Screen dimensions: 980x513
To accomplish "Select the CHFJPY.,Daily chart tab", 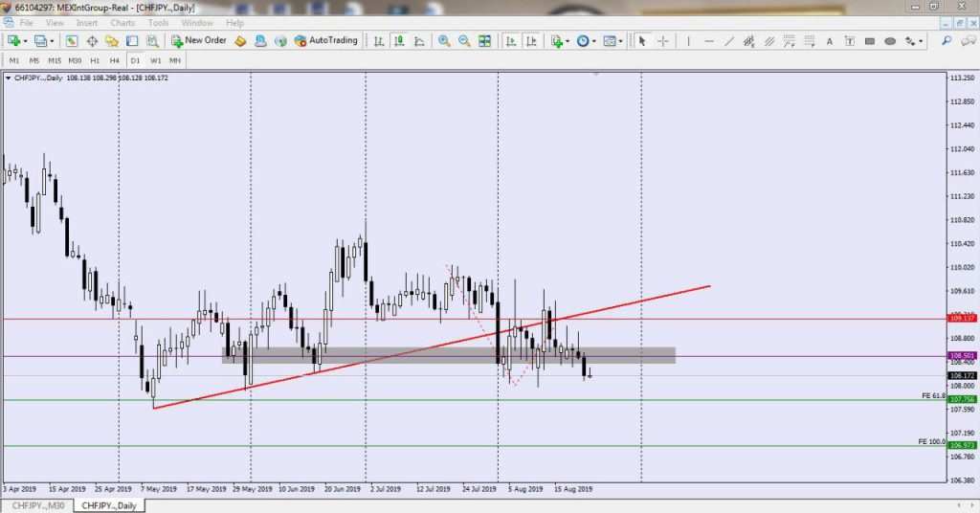I will (x=109, y=505).
